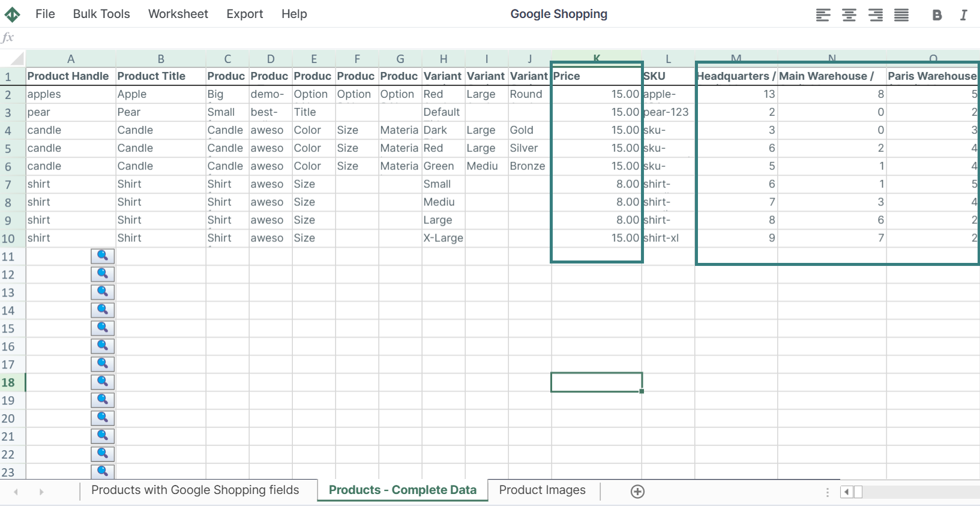
Task: Click the search icon in row 15
Action: click(x=103, y=328)
